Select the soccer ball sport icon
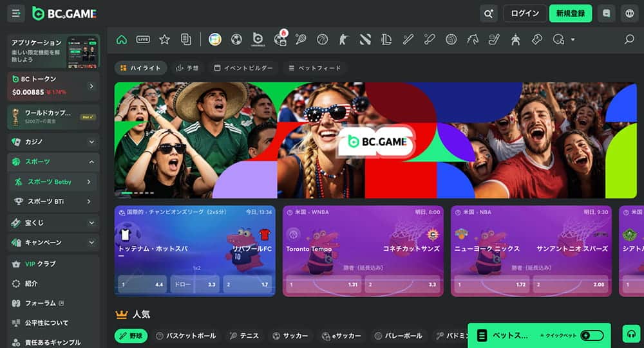The height and width of the screenshot is (348, 644). [236, 39]
